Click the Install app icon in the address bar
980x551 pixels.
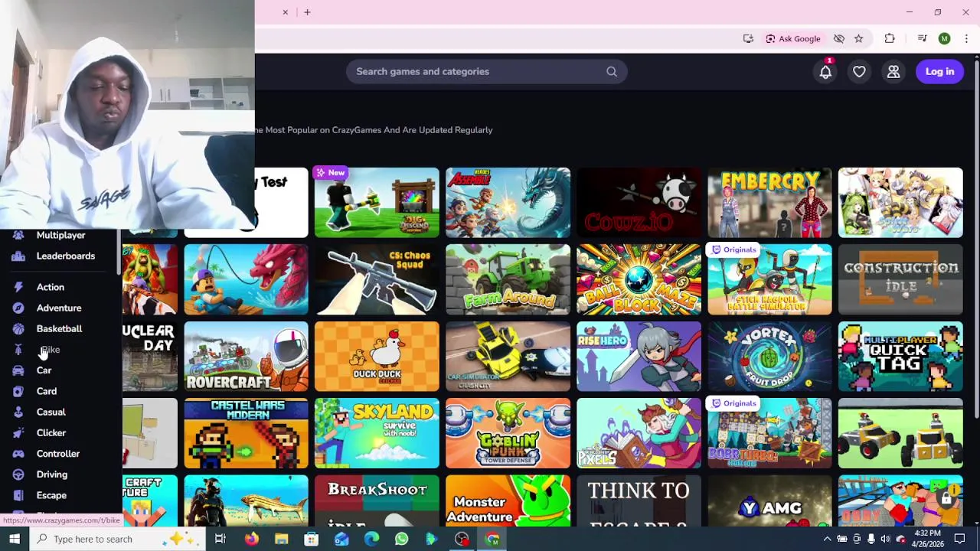pyautogui.click(x=748, y=38)
